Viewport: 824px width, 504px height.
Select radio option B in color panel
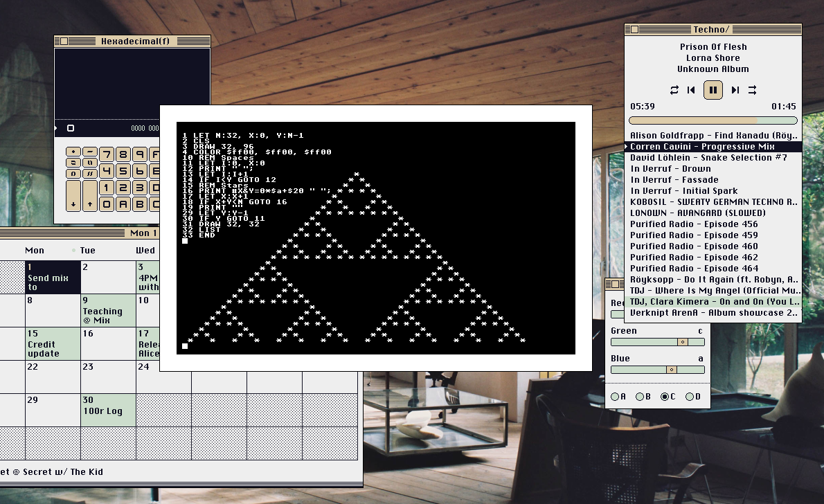click(640, 397)
